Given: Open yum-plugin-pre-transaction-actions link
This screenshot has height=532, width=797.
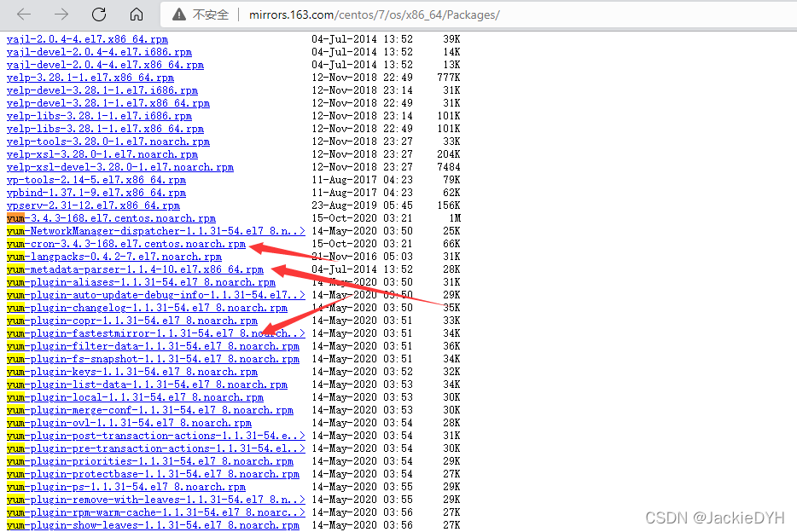Looking at the screenshot, I should click(x=156, y=448).
